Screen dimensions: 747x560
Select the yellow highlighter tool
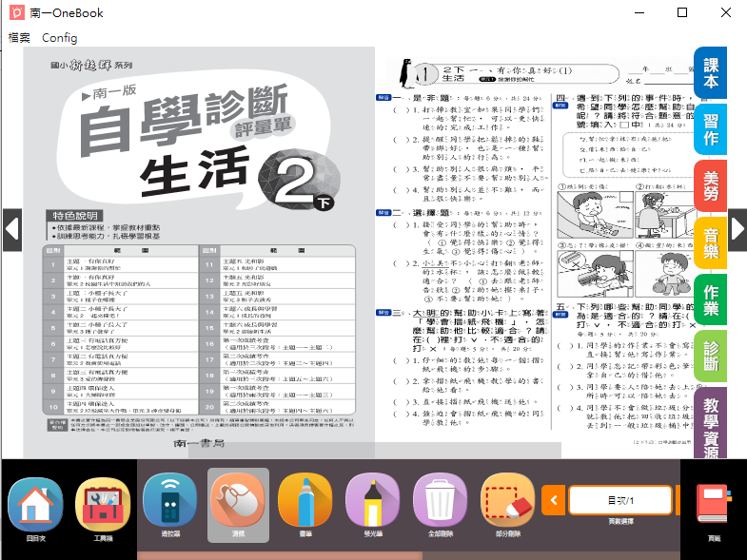[372, 501]
